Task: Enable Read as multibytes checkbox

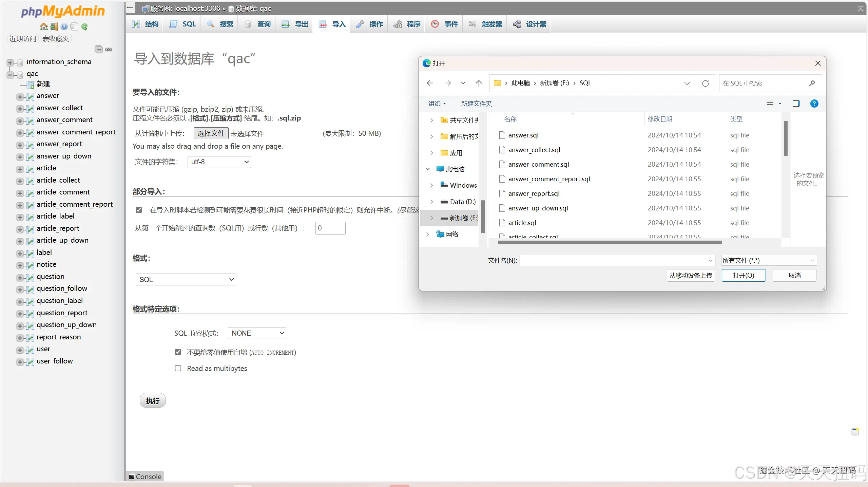Action: click(x=178, y=368)
